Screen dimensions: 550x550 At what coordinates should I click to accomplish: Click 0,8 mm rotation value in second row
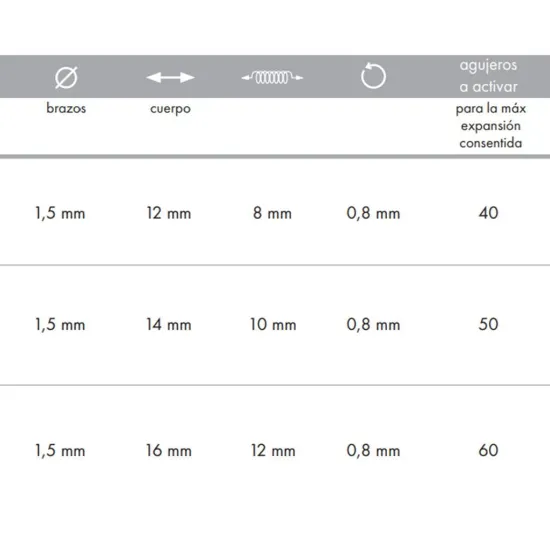pos(373,324)
